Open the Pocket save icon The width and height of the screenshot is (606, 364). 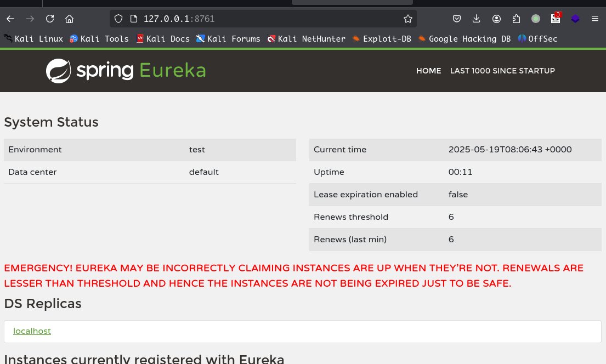point(457,19)
